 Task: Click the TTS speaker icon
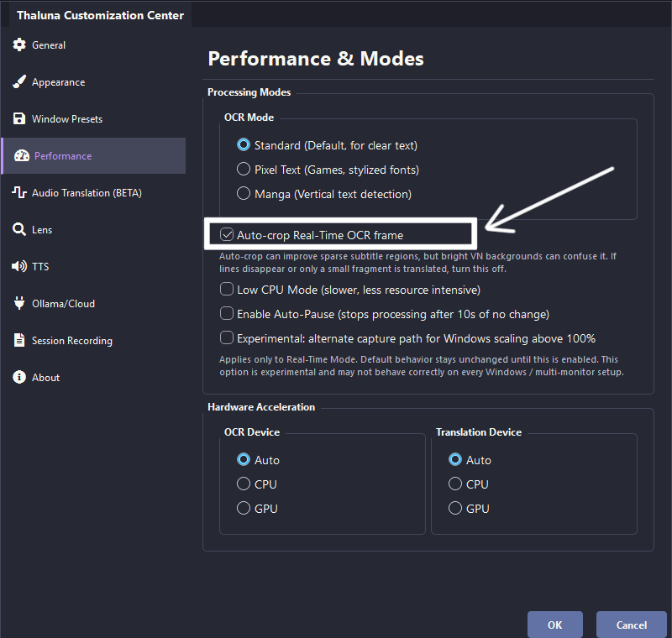pyautogui.click(x=19, y=266)
